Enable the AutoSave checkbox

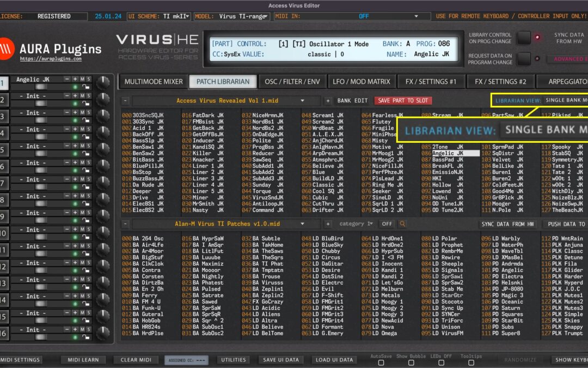tap(381, 362)
